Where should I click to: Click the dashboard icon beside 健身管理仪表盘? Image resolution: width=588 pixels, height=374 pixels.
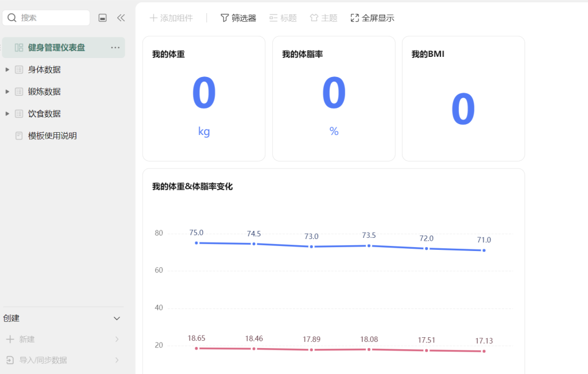[19, 48]
